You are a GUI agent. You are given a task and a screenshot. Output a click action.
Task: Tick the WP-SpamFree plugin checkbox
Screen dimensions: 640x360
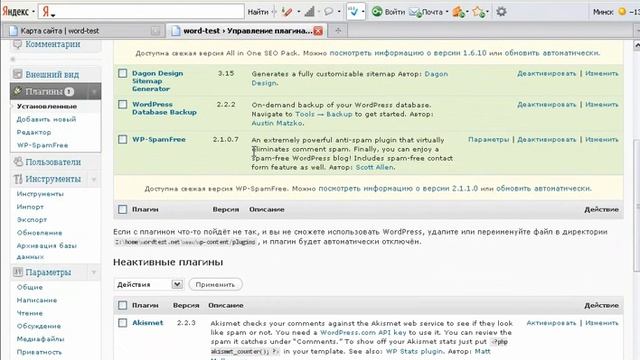[x=122, y=140]
